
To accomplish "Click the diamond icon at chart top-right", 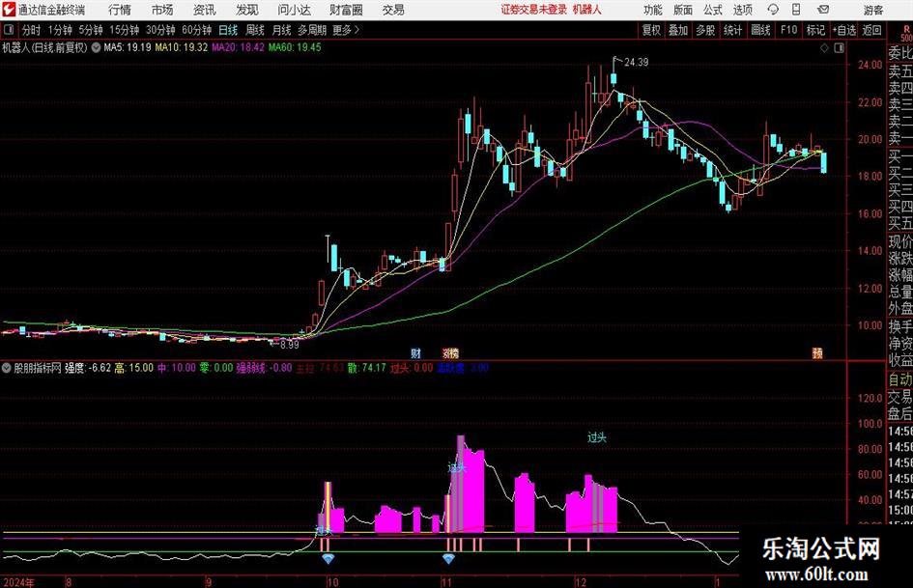I will pyautogui.click(x=824, y=48).
